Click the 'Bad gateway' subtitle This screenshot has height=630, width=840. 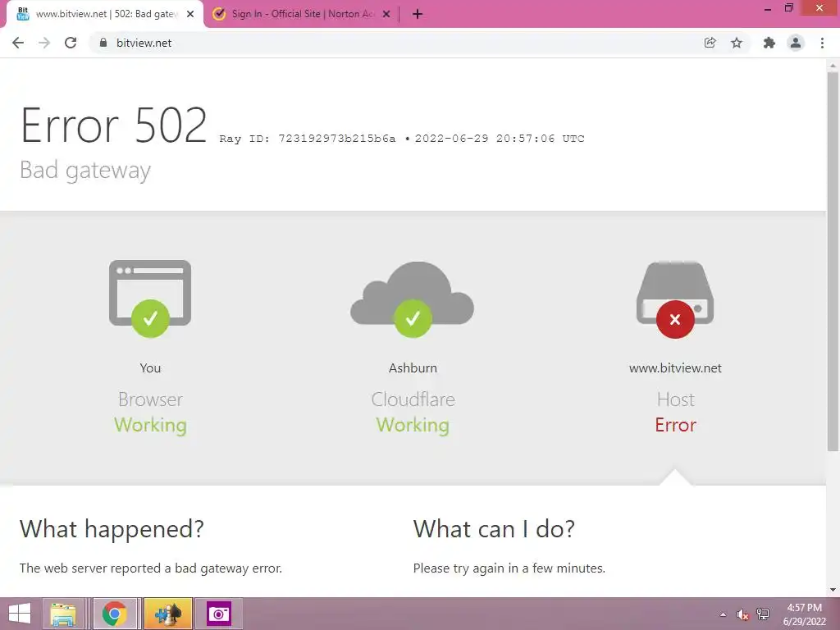85,171
